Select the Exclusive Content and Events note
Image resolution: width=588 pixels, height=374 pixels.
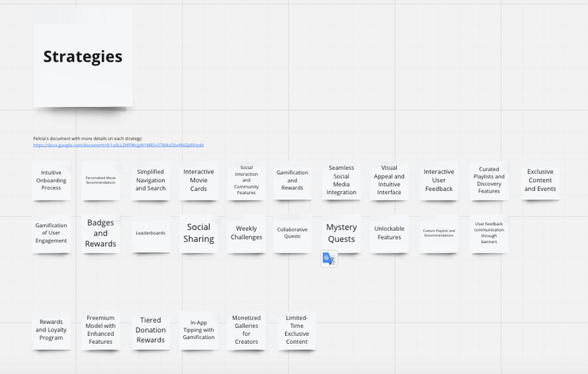pos(540,181)
